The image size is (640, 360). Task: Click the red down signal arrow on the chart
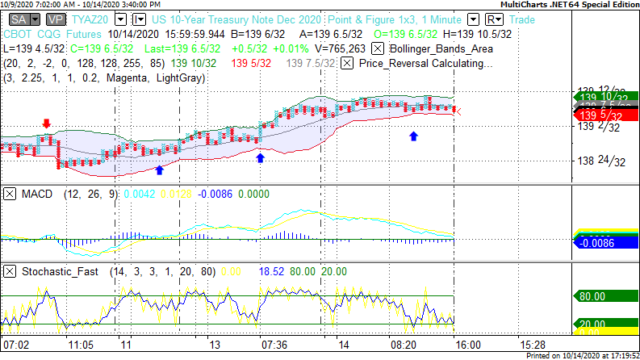(47, 124)
